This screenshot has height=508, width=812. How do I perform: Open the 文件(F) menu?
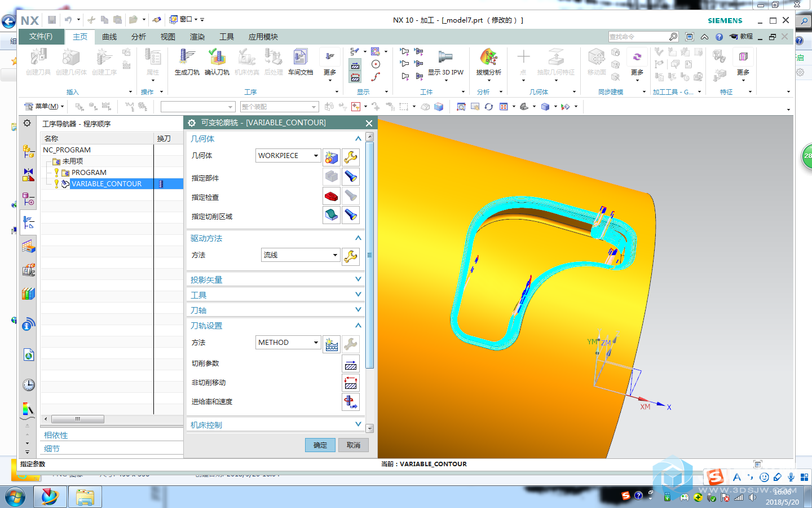click(x=41, y=37)
